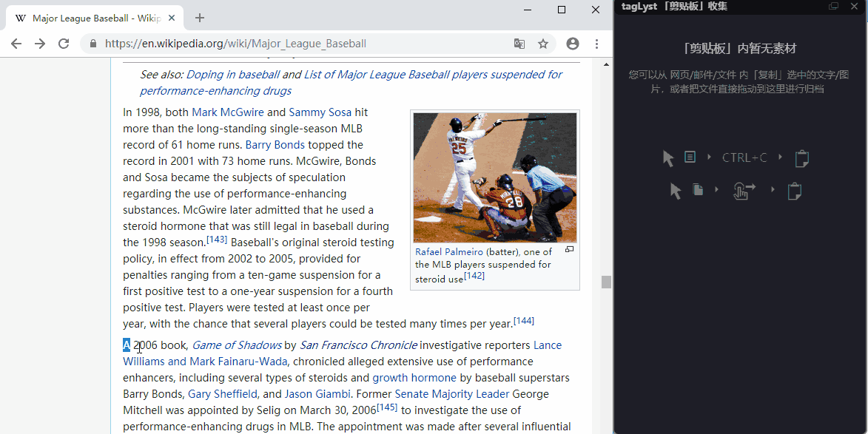
Task: Click tagLyst panel pop-out window icon
Action: click(x=833, y=6)
